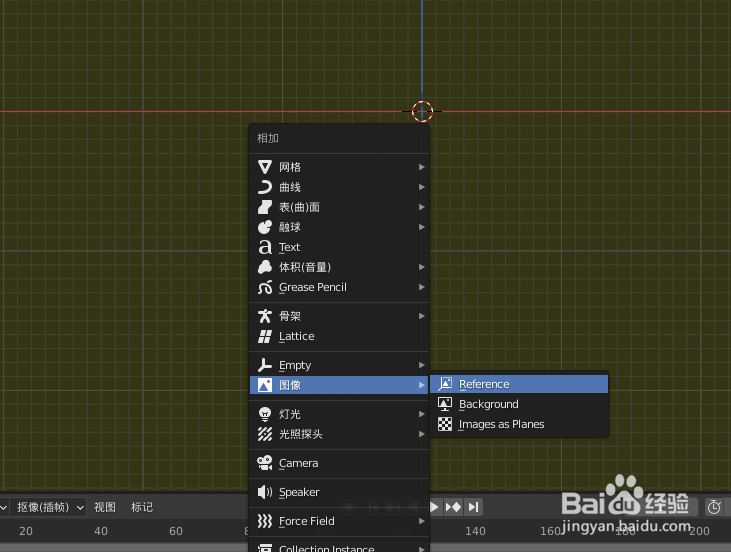Select the Text menu entry
731x552 pixels.
pos(339,247)
